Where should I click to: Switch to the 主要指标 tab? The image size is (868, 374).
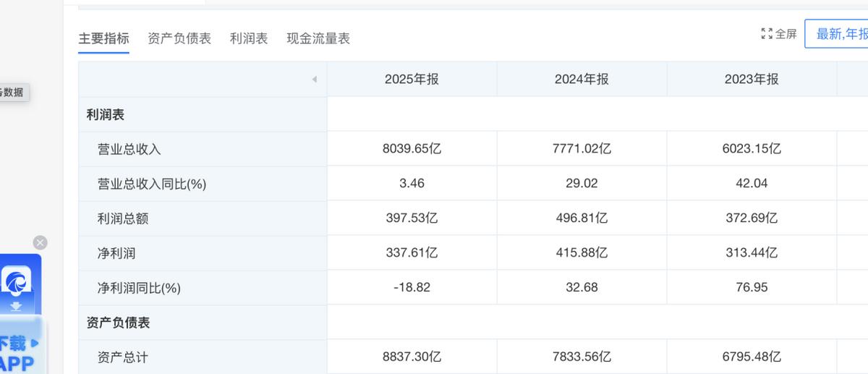[x=103, y=38]
